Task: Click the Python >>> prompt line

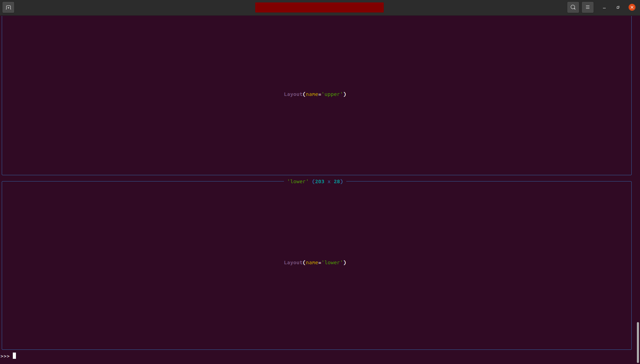Action: (8, 356)
